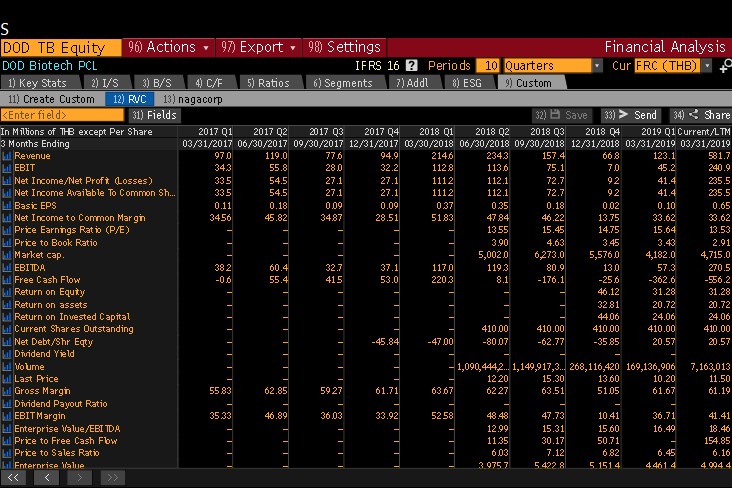
Task: Click the 2017 Q1 column header
Action: click(215, 132)
